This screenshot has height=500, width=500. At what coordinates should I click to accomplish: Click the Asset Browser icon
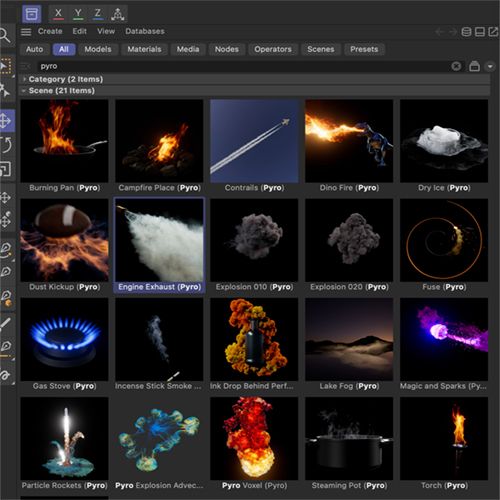coord(32,14)
